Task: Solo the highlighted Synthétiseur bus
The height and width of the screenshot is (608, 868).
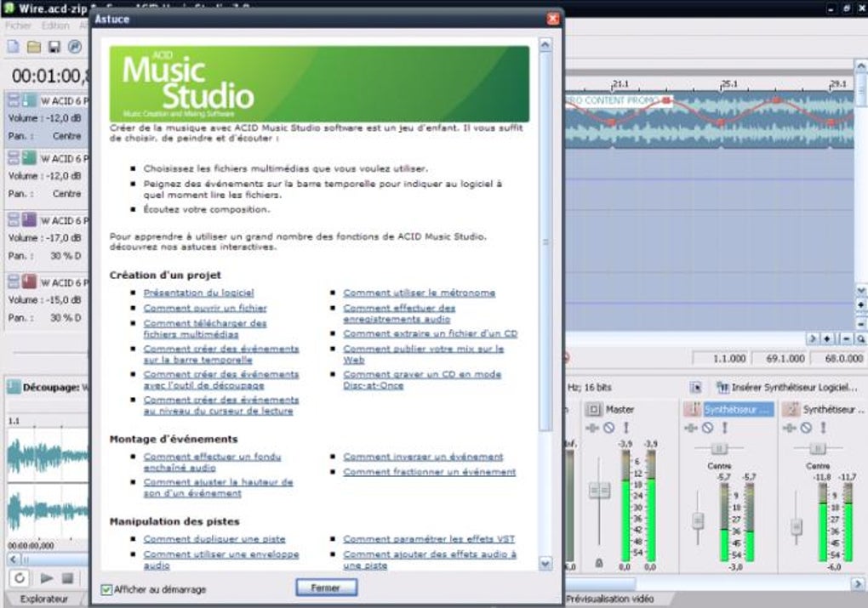Action: [x=725, y=428]
